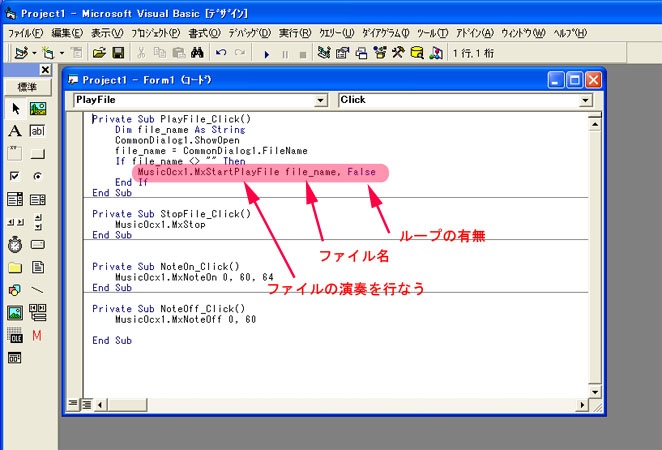Select the Pointer tool in toolbox
The image size is (662, 450).
15,108
